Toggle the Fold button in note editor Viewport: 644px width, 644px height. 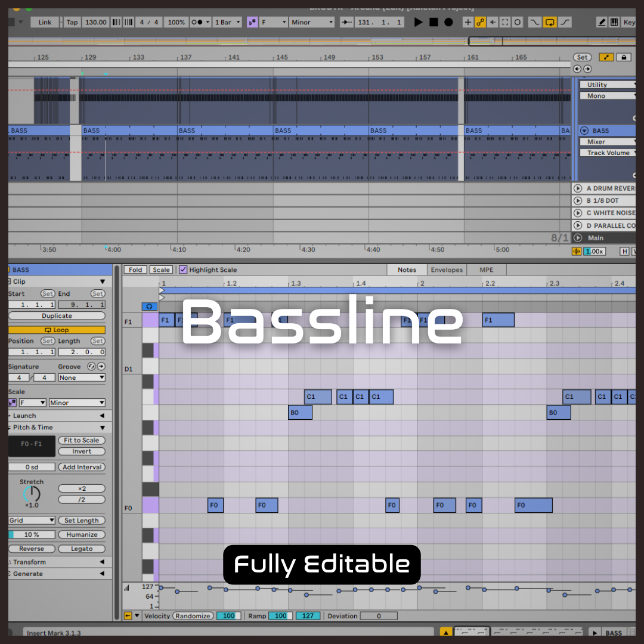[135, 270]
